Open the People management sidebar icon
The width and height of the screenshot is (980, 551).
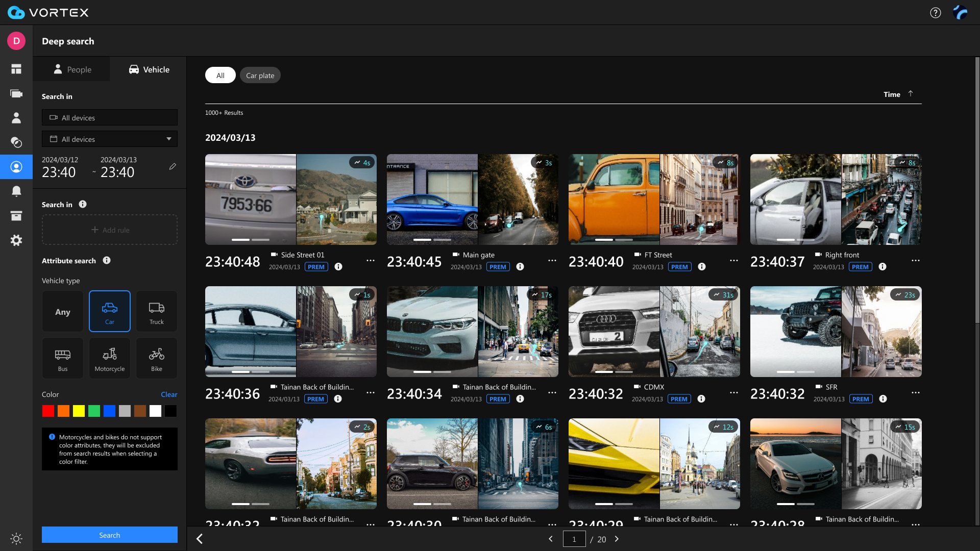[16, 118]
